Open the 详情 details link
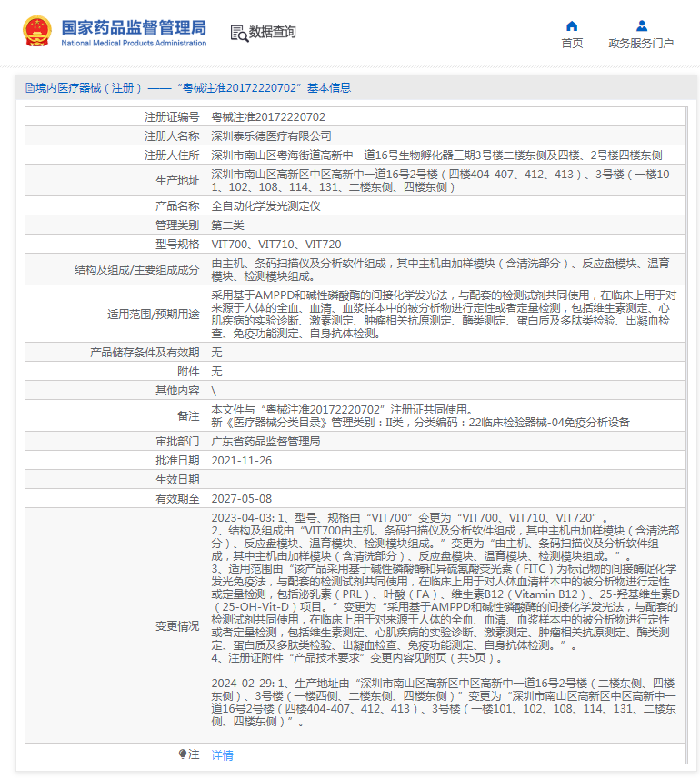The width and height of the screenshot is (700, 779). pyautogui.click(x=222, y=755)
